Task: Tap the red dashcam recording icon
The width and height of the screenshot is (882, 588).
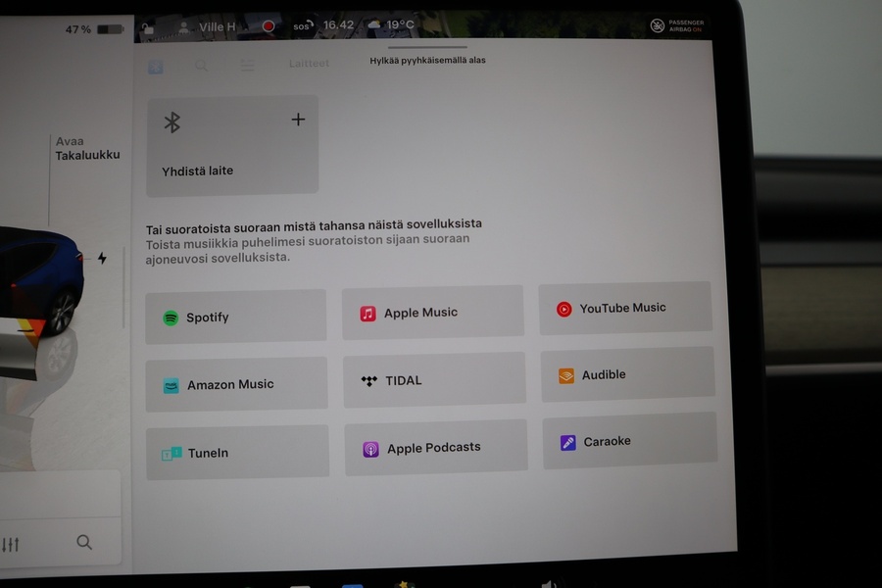Action: (268, 26)
